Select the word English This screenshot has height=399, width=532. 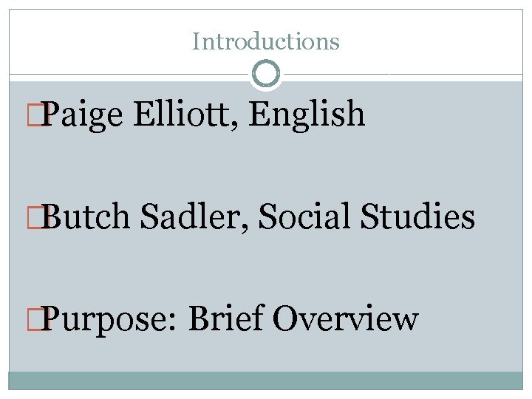click(307, 116)
